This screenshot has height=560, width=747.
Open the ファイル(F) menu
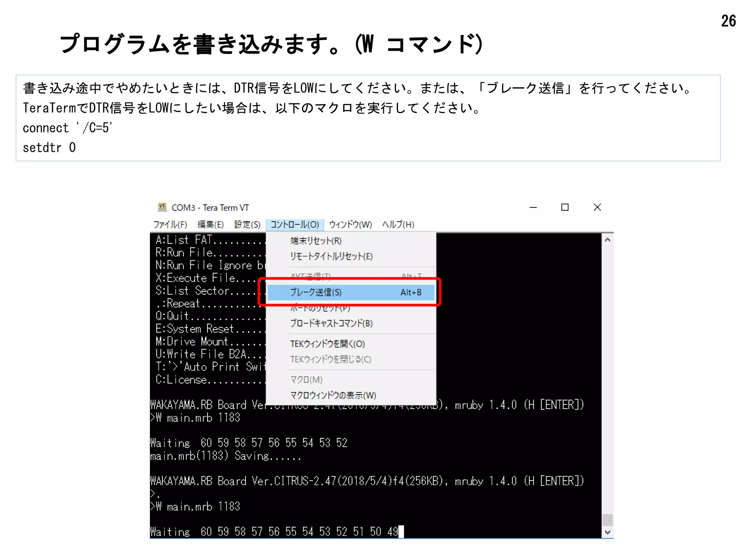point(170,225)
